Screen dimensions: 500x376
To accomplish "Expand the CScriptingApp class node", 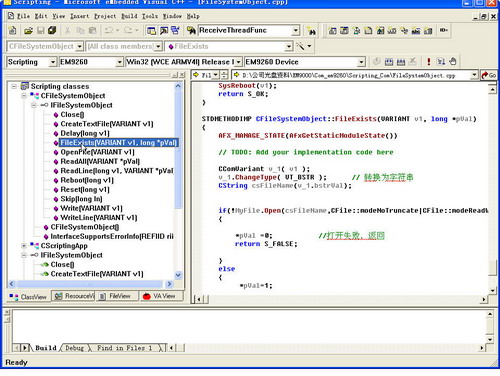I will pos(24,246).
